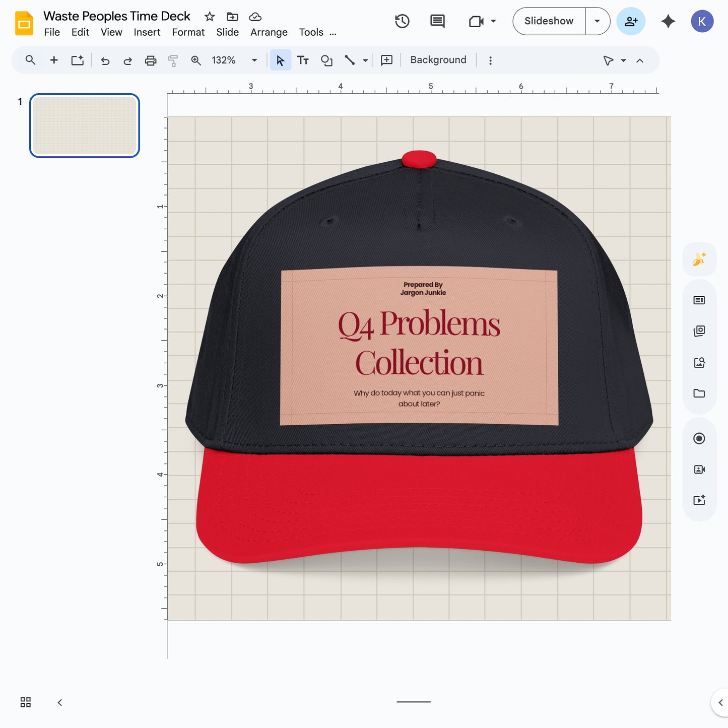Expand the Line tool dropdown arrow
Image resolution: width=728 pixels, height=728 pixels.
tap(365, 61)
